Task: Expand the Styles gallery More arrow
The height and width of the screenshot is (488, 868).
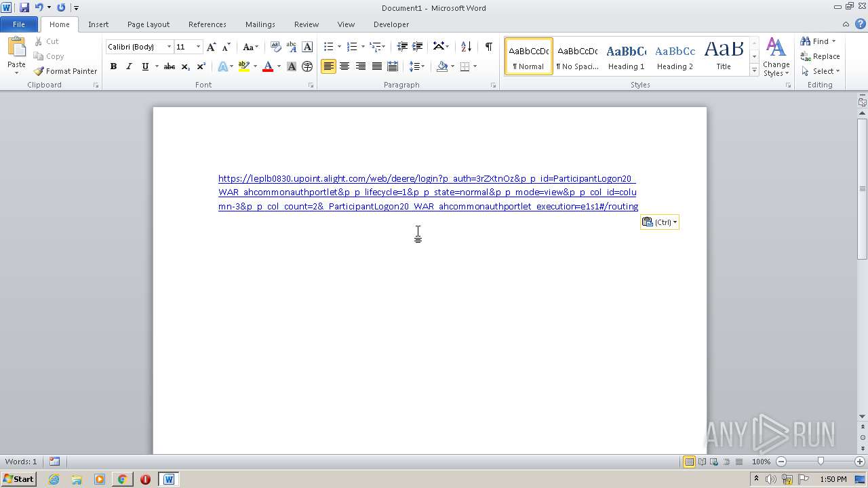Action: (x=754, y=70)
